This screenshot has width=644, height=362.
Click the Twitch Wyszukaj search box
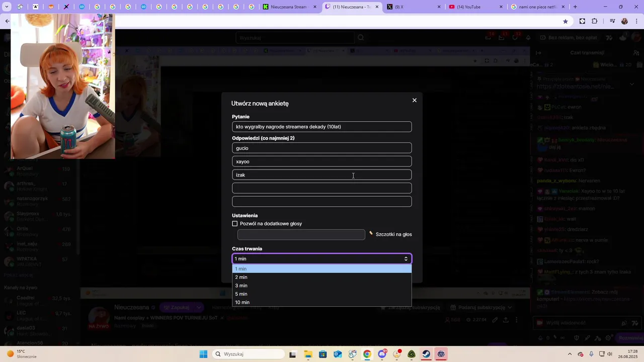295,38
